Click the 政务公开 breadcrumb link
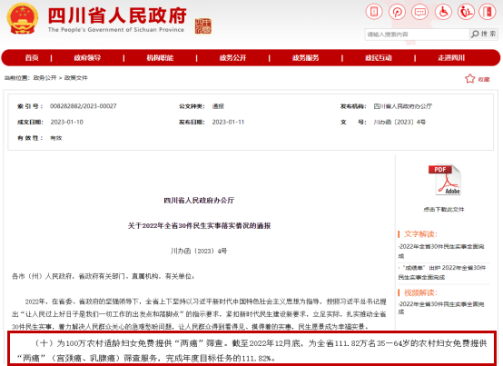This screenshot has height=366, width=503. [x=45, y=78]
